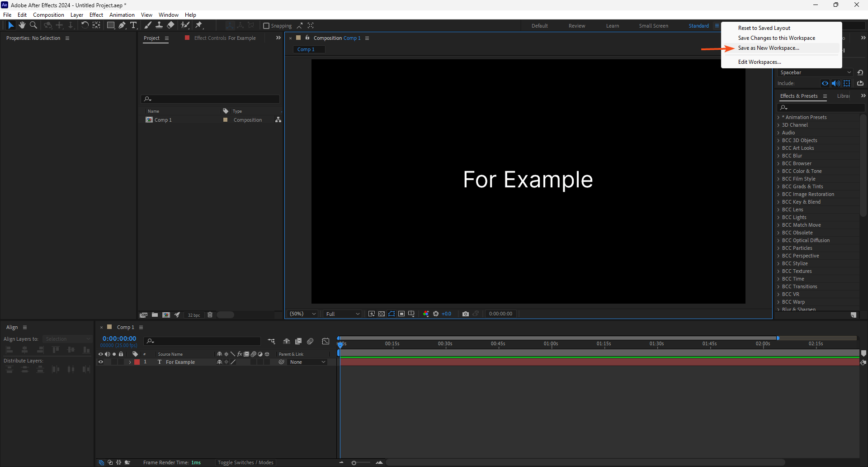Open the Spacebar shortcut dropdown
868x467 pixels.
(x=816, y=72)
